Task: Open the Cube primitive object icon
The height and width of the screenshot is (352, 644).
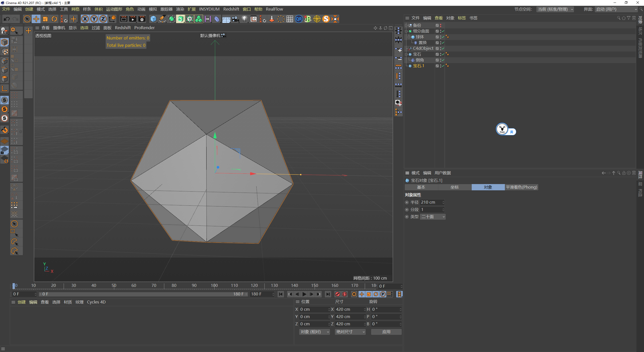Action: 153,19
